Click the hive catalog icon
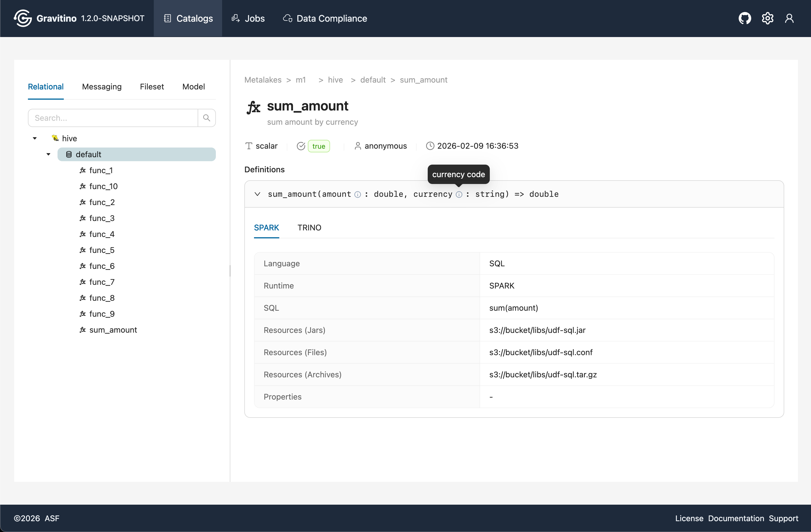This screenshot has height=532, width=811. [55, 138]
